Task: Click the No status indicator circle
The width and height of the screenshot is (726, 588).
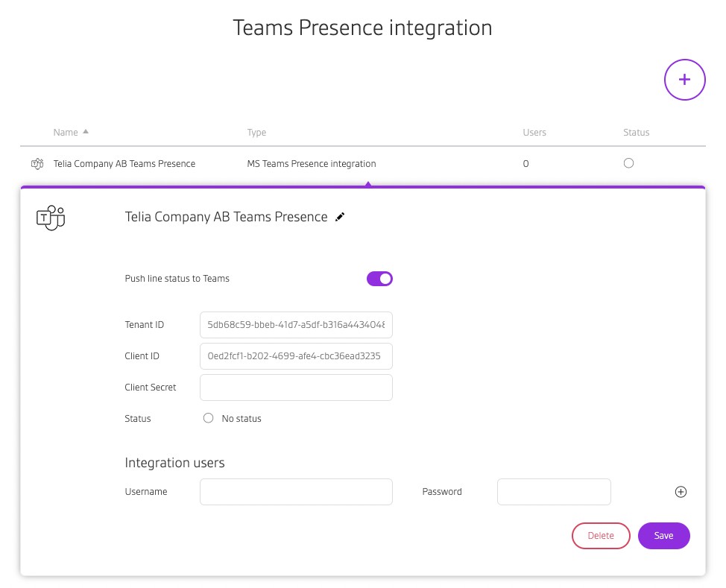Action: pyautogui.click(x=209, y=418)
